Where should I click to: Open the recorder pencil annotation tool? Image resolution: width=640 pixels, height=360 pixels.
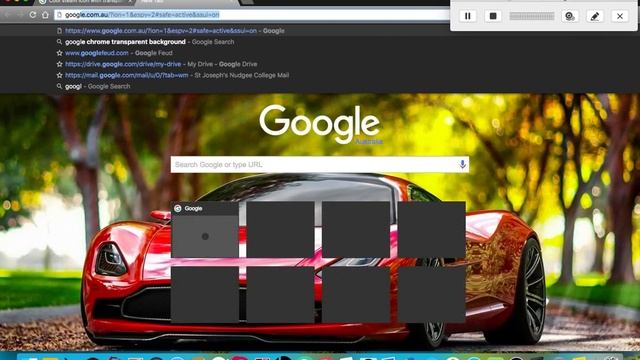pyautogui.click(x=595, y=16)
